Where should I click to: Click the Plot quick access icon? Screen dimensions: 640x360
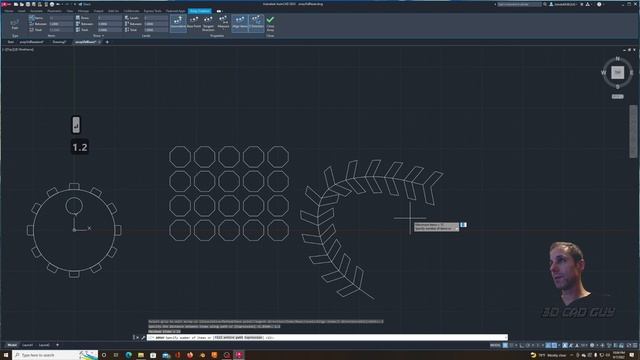tap(52, 4)
